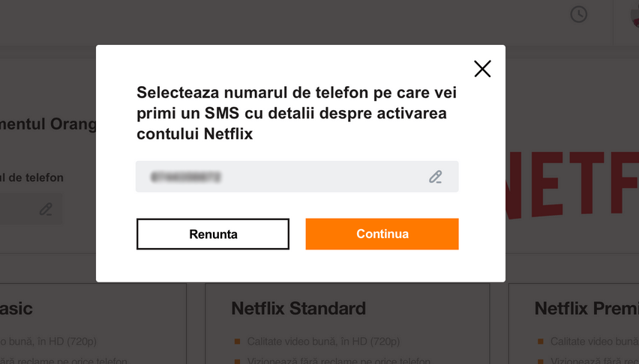This screenshot has width=639, height=364.
Task: Click the orange Continua button
Action: [x=382, y=234]
